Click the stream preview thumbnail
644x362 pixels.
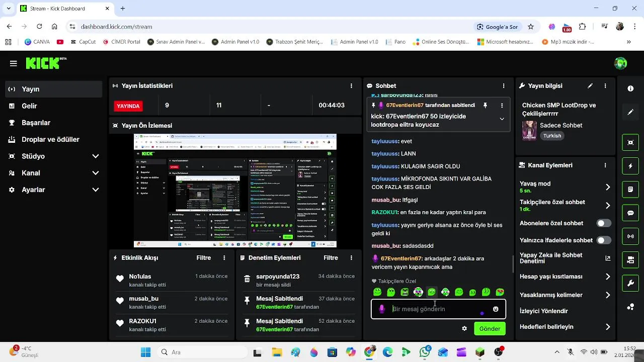click(x=235, y=191)
